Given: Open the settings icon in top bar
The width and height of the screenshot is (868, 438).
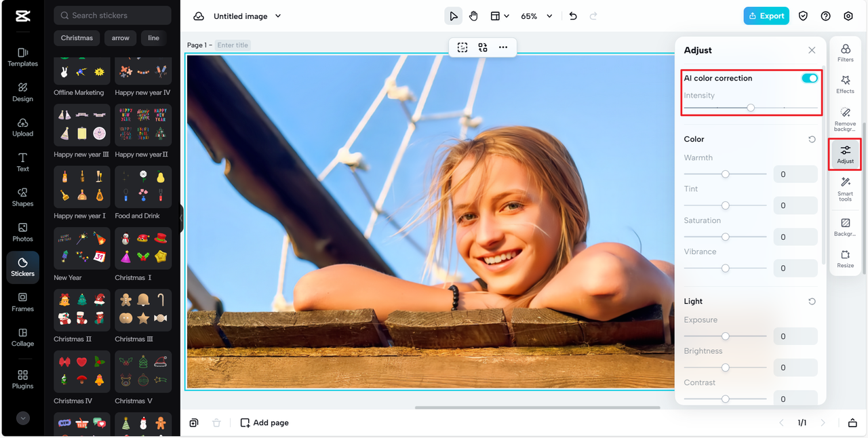Looking at the screenshot, I should coord(848,16).
